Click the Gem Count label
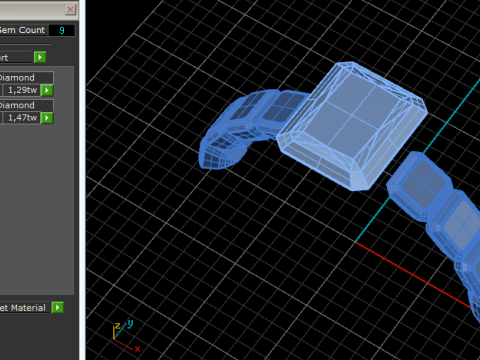The width and height of the screenshot is (480, 360). [x=22, y=30]
